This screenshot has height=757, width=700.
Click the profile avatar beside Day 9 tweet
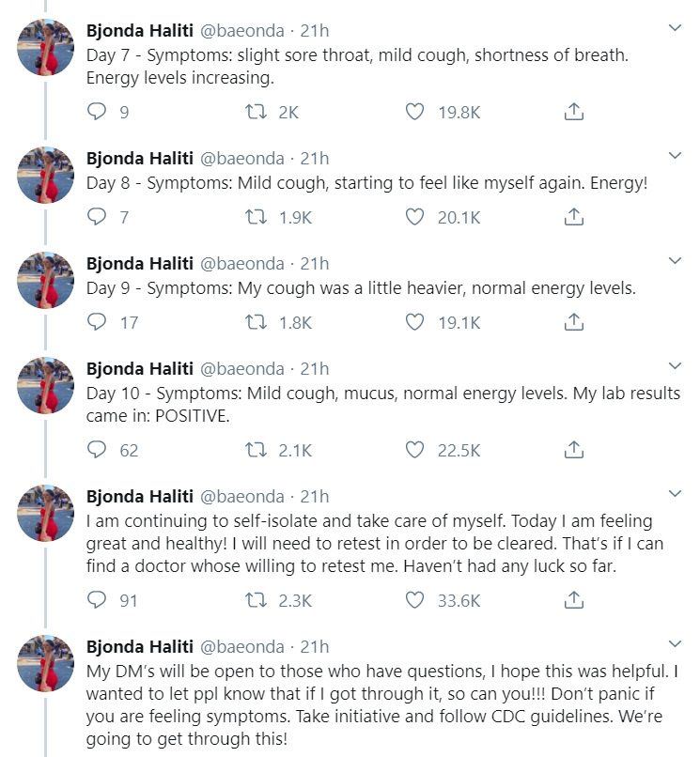pos(45,280)
